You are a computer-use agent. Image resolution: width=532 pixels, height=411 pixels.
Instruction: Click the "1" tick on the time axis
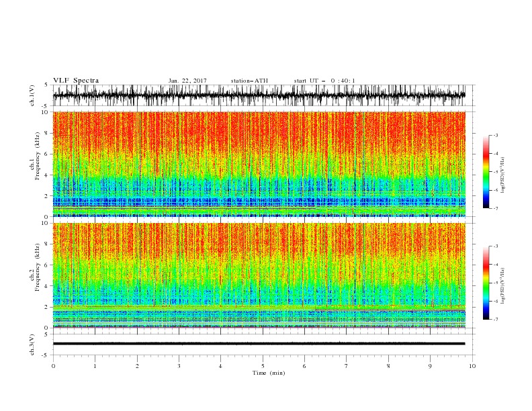[95, 366]
